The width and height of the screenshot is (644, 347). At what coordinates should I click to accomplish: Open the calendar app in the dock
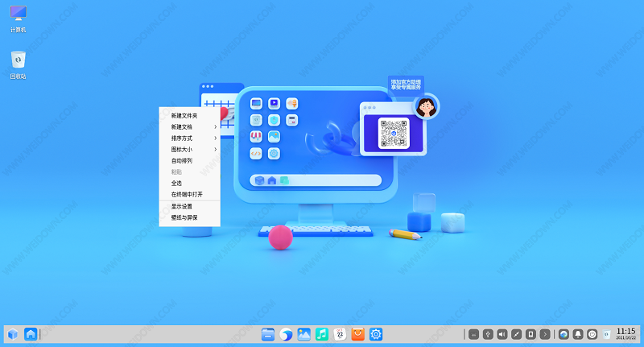340,333
